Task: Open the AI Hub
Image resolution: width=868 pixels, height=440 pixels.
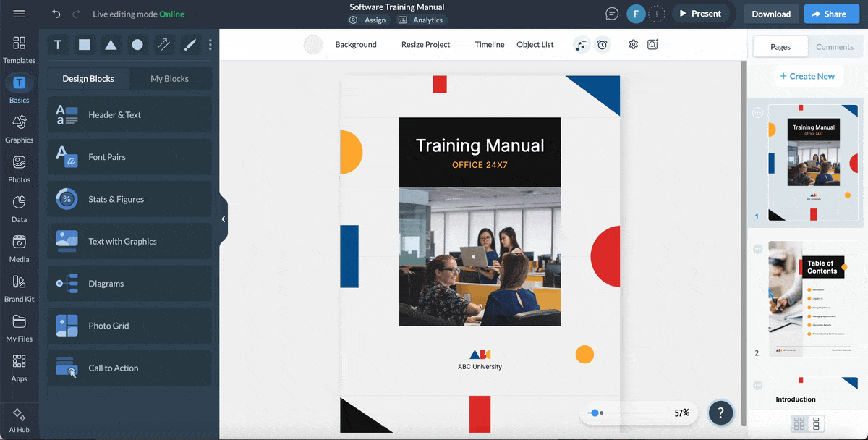Action: point(20,418)
